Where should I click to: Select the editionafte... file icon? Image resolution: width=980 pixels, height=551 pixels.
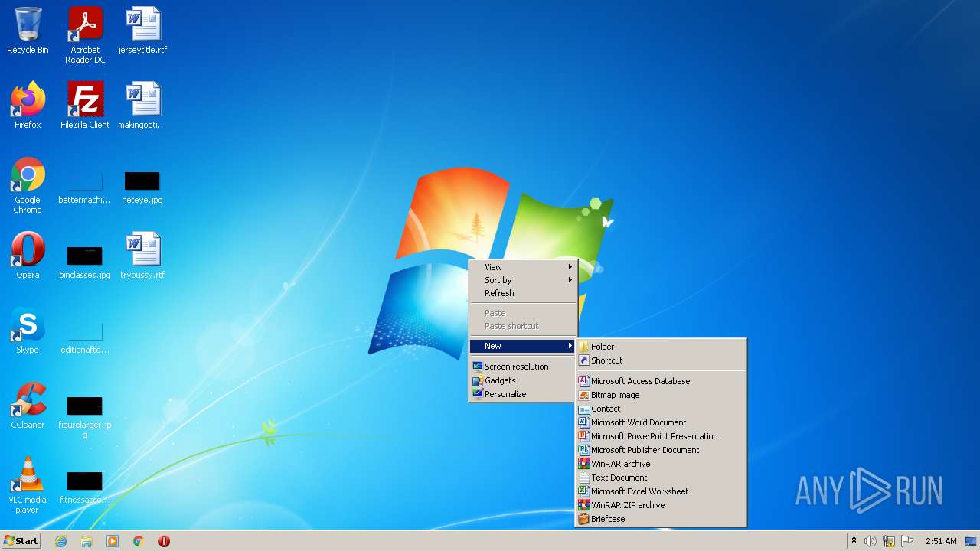coord(85,337)
